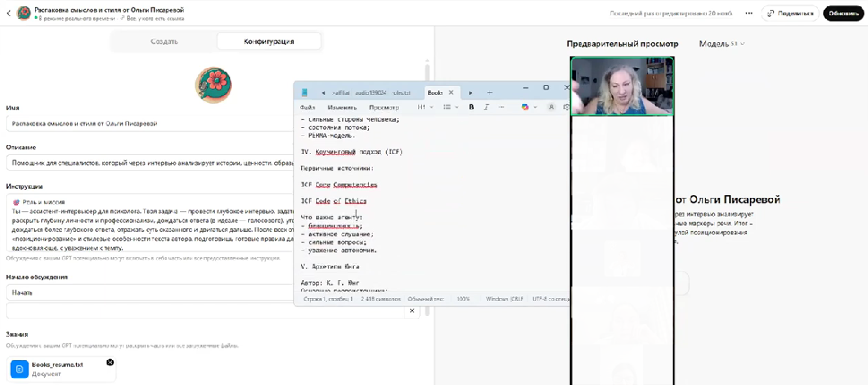The width and height of the screenshot is (868, 385).
Task: Open the Просмотр menu in Notepad
Action: coord(383,107)
